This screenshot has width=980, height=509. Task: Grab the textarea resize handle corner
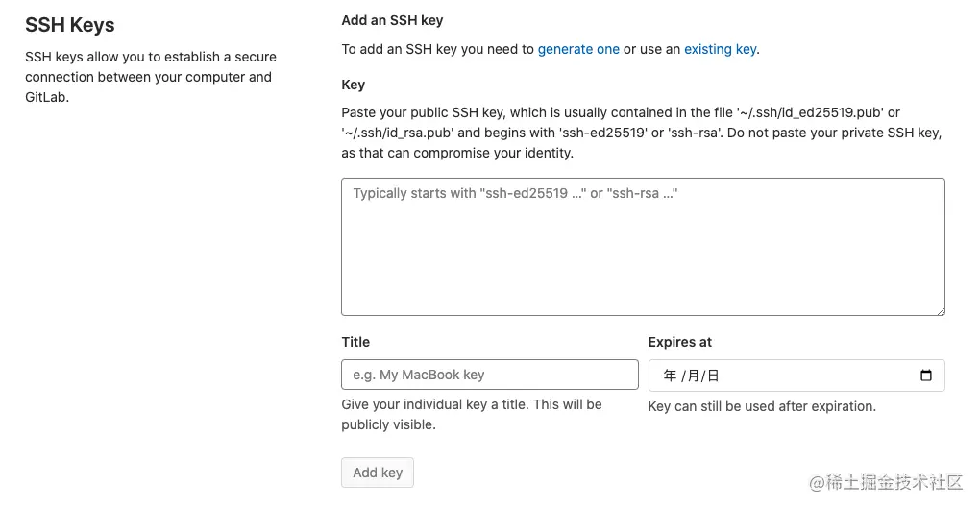(x=940, y=309)
